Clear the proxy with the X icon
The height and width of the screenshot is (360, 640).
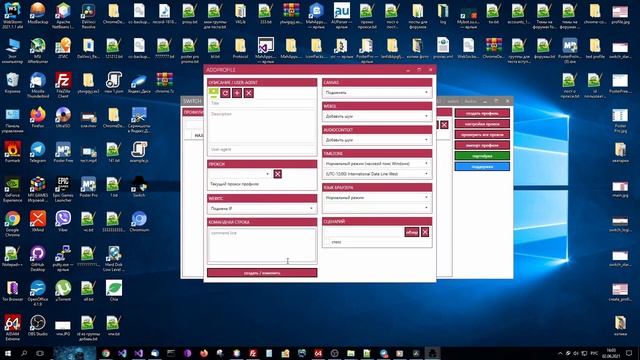pyautogui.click(x=278, y=174)
